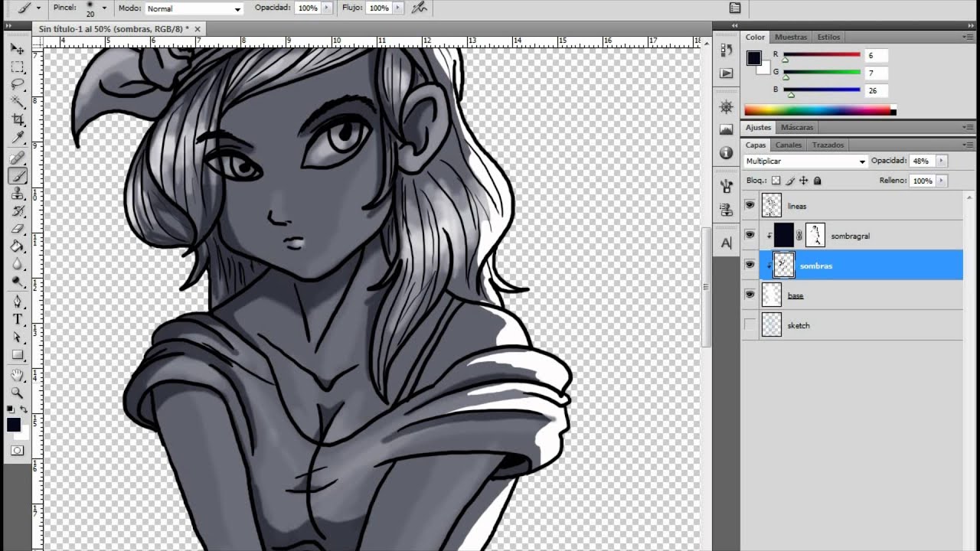
Task: Hide the sombras layer
Action: point(750,265)
